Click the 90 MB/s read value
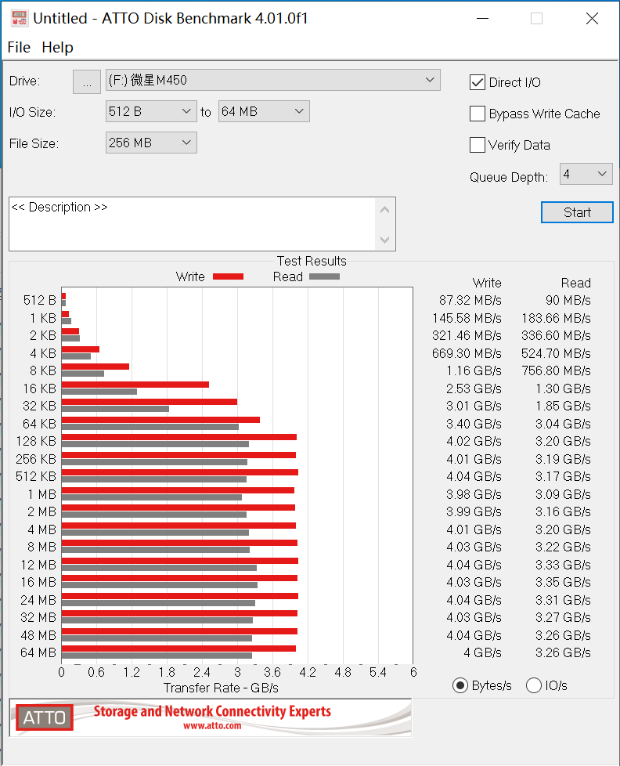620x766 pixels. click(x=568, y=300)
